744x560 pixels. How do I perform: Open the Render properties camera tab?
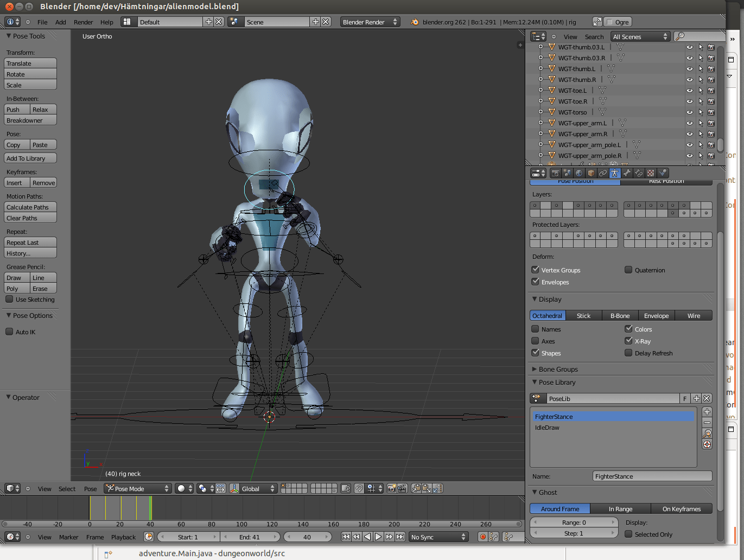[x=555, y=173]
